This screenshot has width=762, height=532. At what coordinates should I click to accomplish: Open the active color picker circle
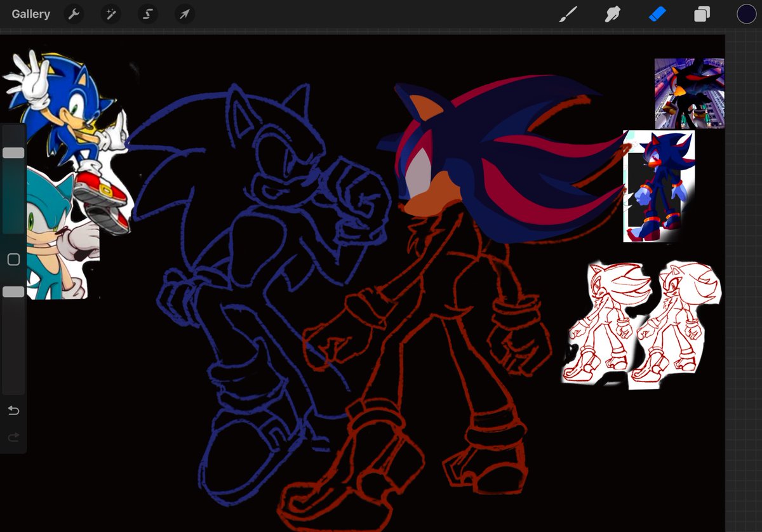click(746, 14)
